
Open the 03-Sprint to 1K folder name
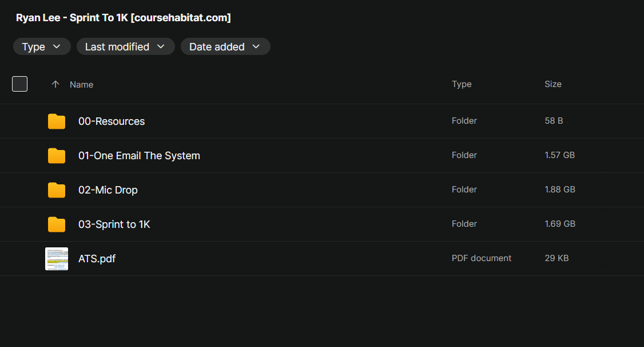click(x=114, y=224)
